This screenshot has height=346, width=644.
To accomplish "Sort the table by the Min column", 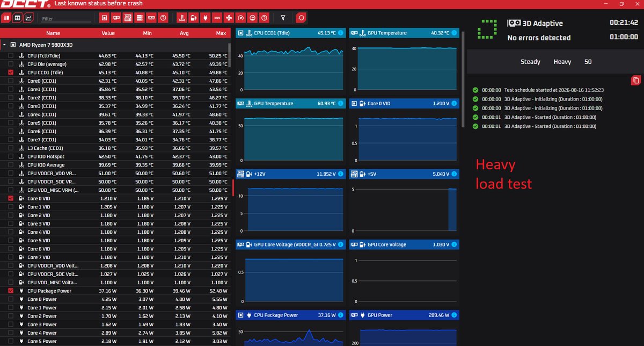I will [x=147, y=33].
